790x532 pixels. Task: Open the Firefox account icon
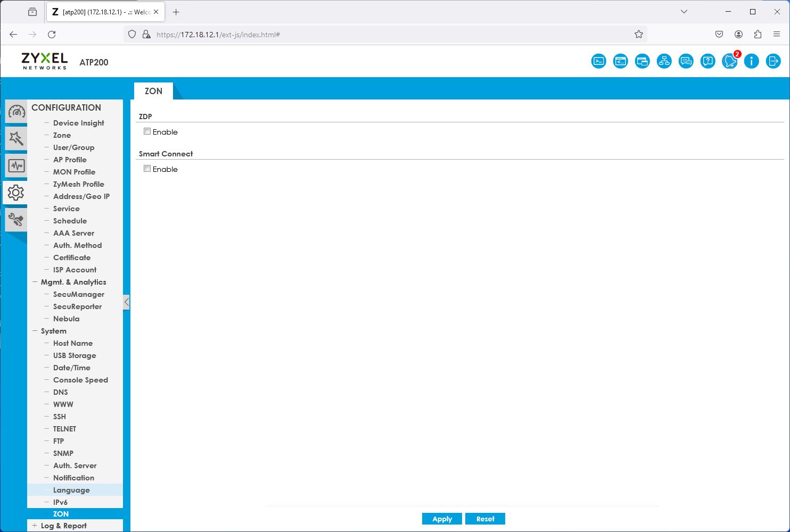click(738, 35)
